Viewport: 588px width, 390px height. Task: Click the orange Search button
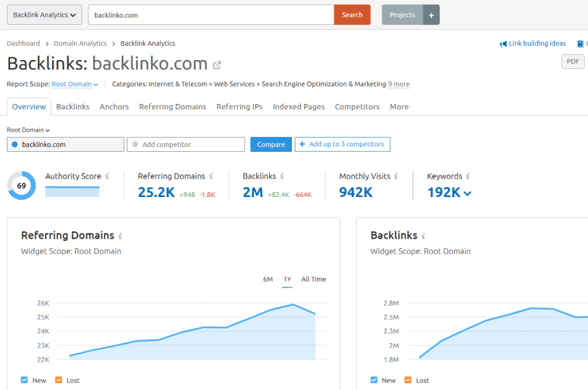pos(352,15)
